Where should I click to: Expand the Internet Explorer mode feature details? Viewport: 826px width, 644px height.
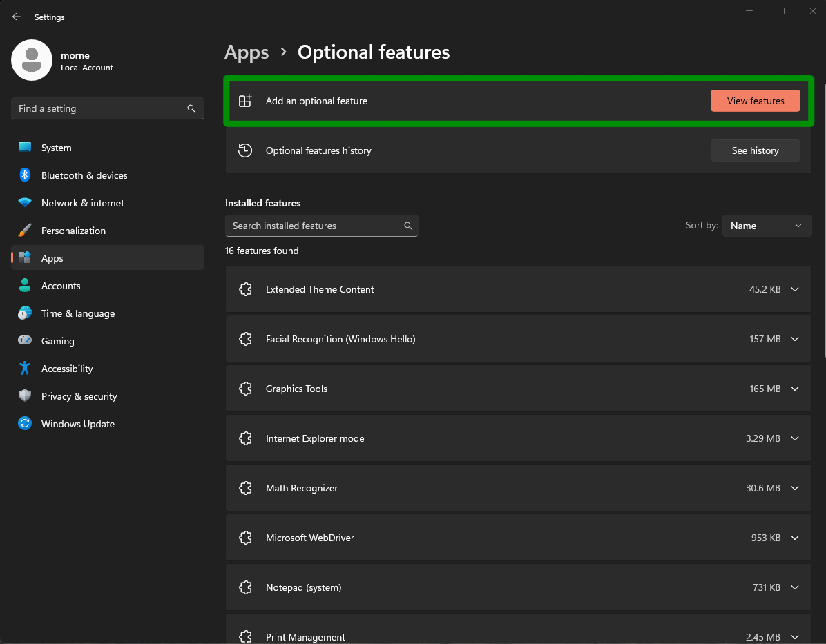[794, 438]
